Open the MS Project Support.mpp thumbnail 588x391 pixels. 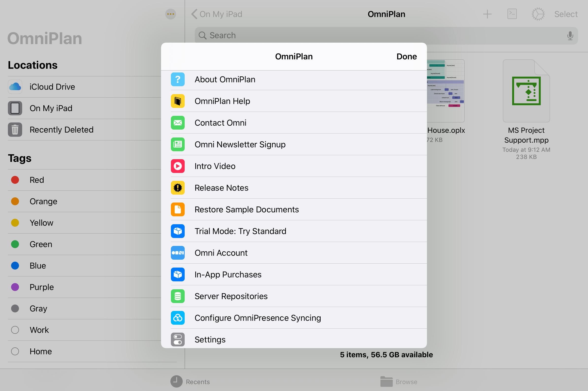(526, 91)
